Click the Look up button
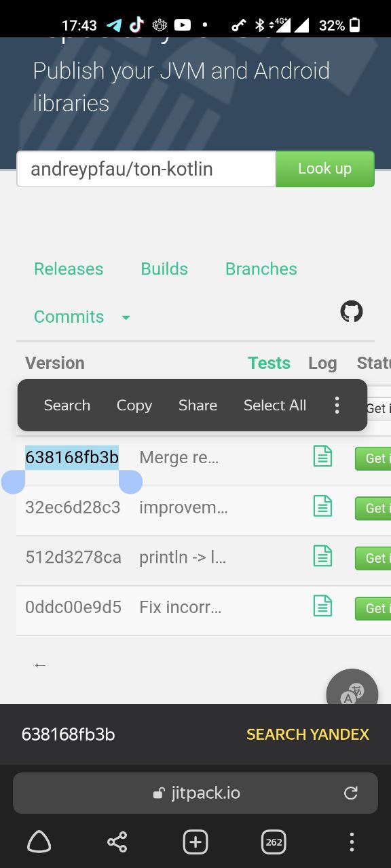 [325, 169]
